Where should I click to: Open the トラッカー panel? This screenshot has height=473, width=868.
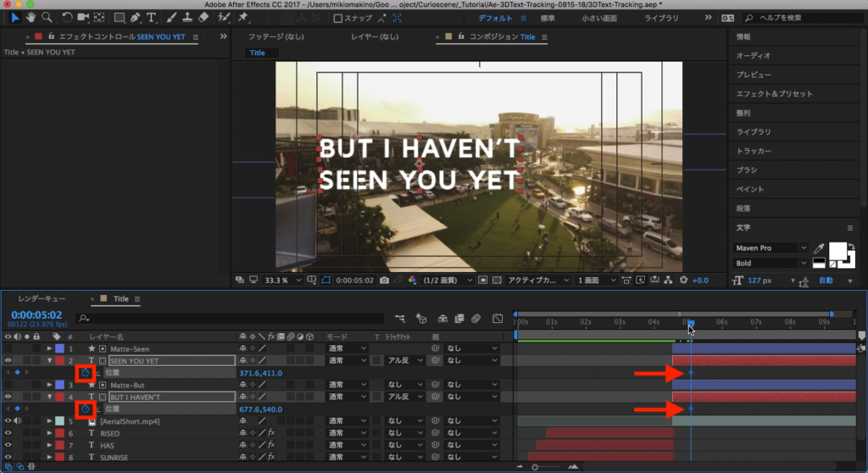pyautogui.click(x=754, y=151)
